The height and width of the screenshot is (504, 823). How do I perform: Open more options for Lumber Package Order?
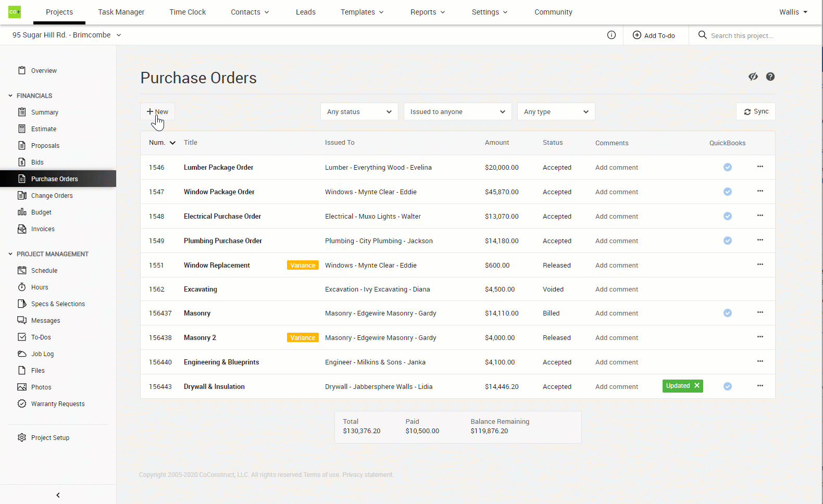(760, 167)
